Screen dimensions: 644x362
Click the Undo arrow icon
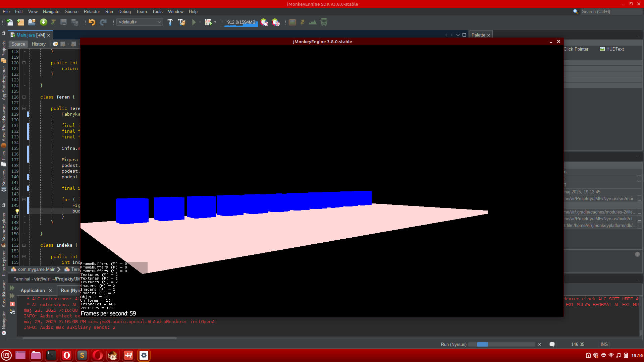pyautogui.click(x=92, y=22)
